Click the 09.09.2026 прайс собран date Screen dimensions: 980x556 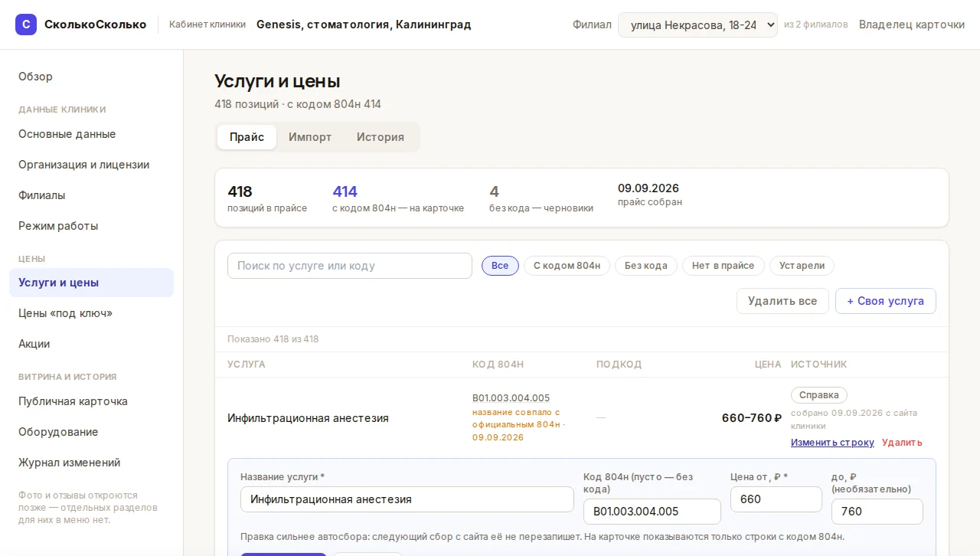650,195
